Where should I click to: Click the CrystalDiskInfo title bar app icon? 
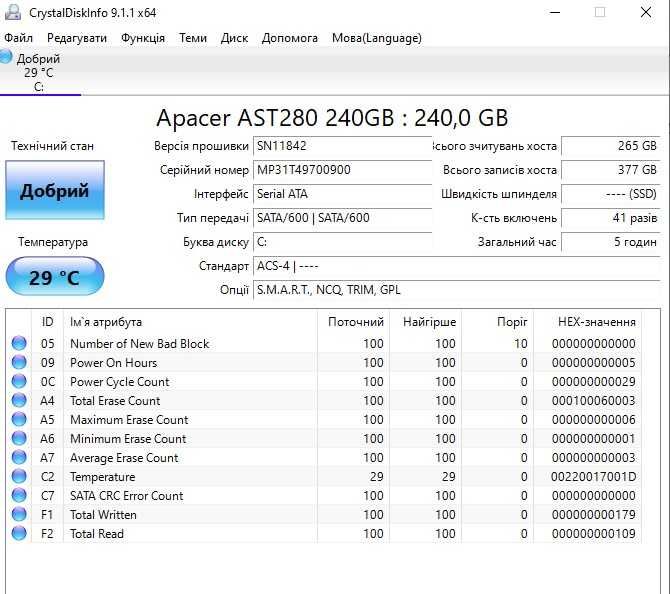[x=13, y=12]
